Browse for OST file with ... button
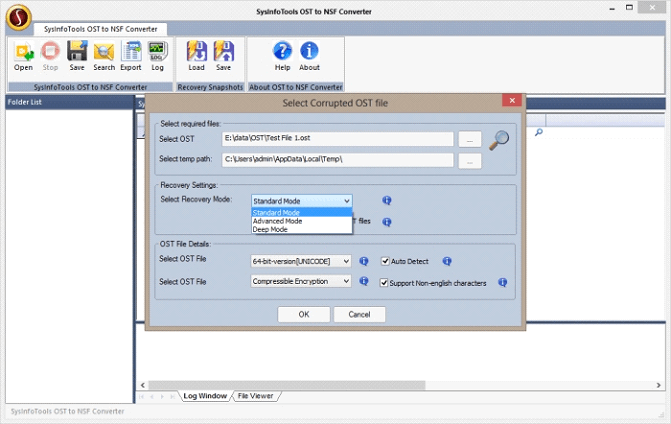Screen dimensions: 671x424 point(470,139)
